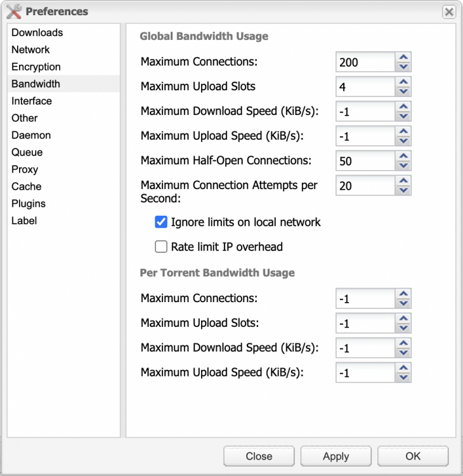Increase Maximum Connection Attempts per Second
Screen dimensions: 463x476
(403, 180)
